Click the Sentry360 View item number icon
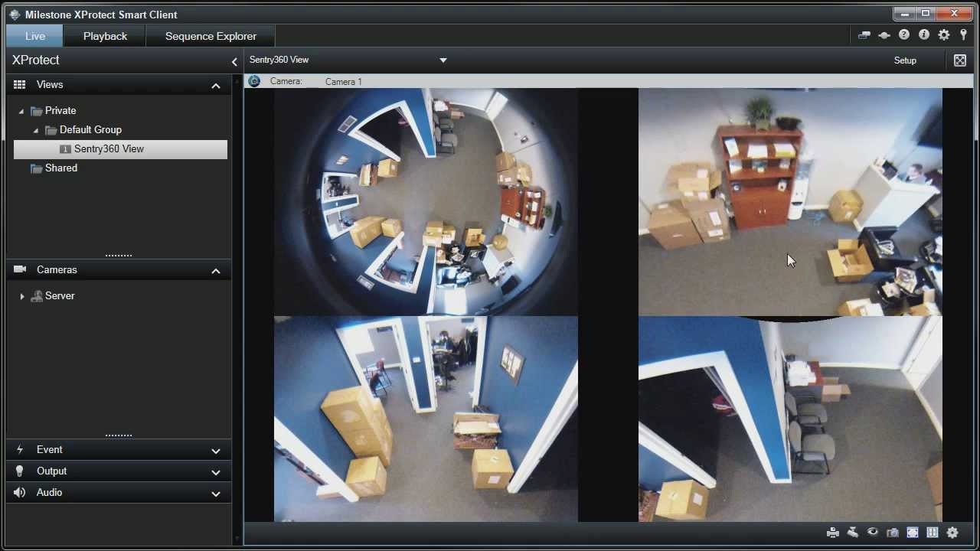This screenshot has height=551, width=980. click(65, 149)
